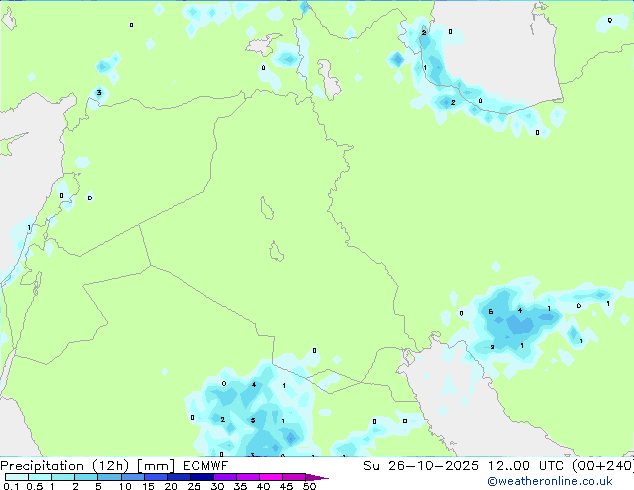Click the 45–50 mm legend color swatch

tap(294, 477)
